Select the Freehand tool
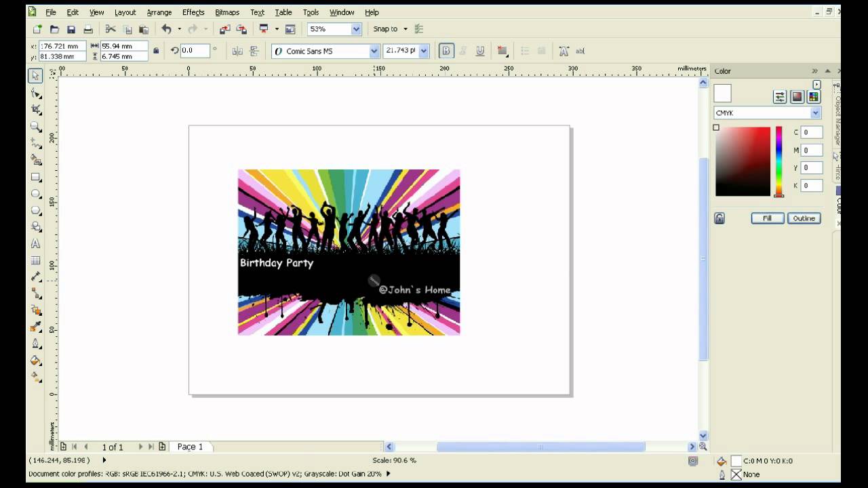Image resolution: width=868 pixels, height=488 pixels. tap(35, 143)
